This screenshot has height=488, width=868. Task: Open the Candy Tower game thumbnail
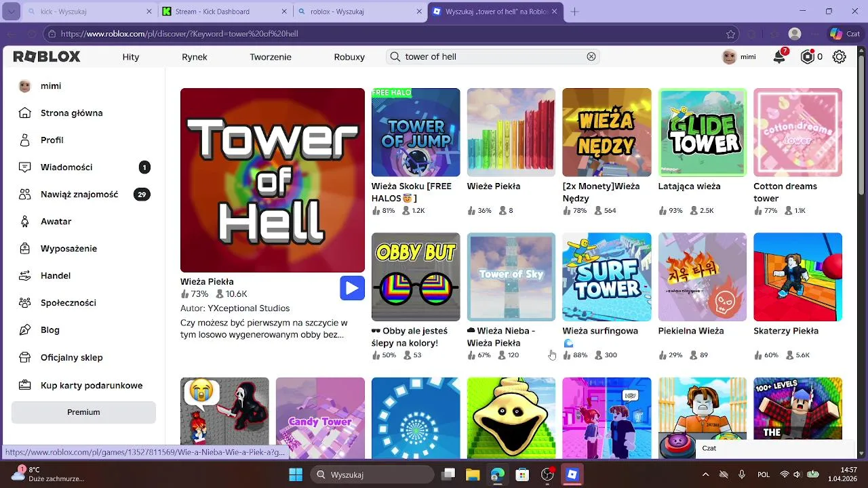click(x=320, y=418)
